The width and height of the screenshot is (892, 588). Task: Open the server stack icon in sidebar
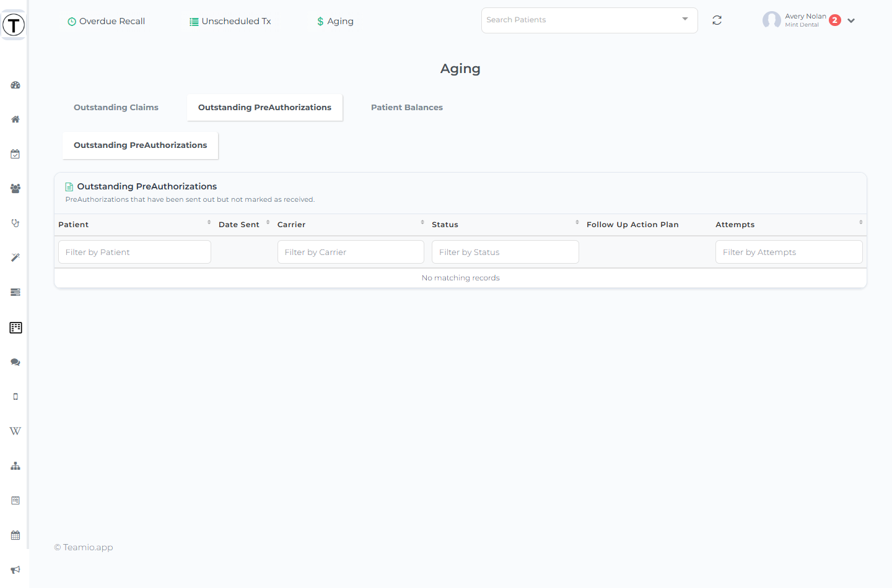click(15, 292)
